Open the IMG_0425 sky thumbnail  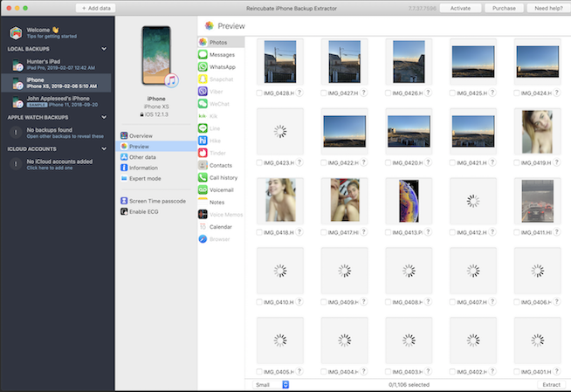click(x=473, y=61)
